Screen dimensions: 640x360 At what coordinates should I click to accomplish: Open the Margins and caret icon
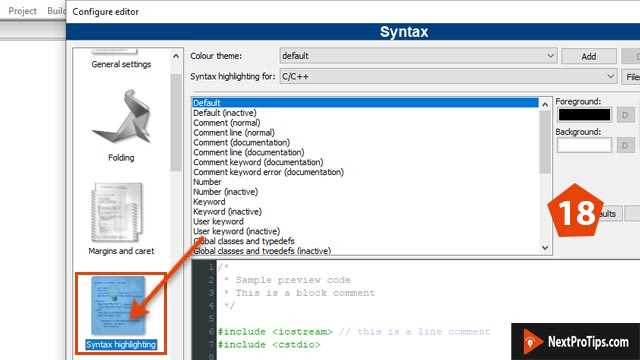(121, 218)
